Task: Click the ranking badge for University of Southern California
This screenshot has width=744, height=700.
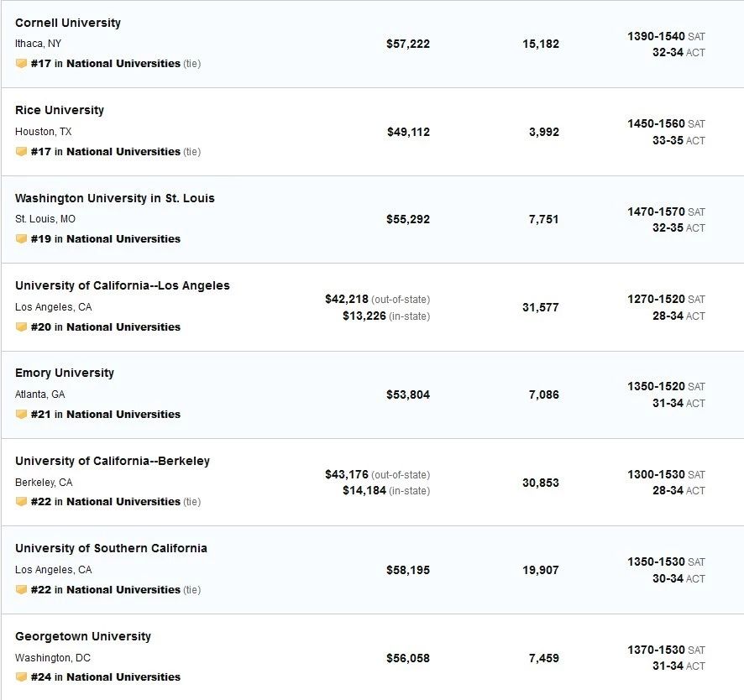Action: click(x=21, y=590)
